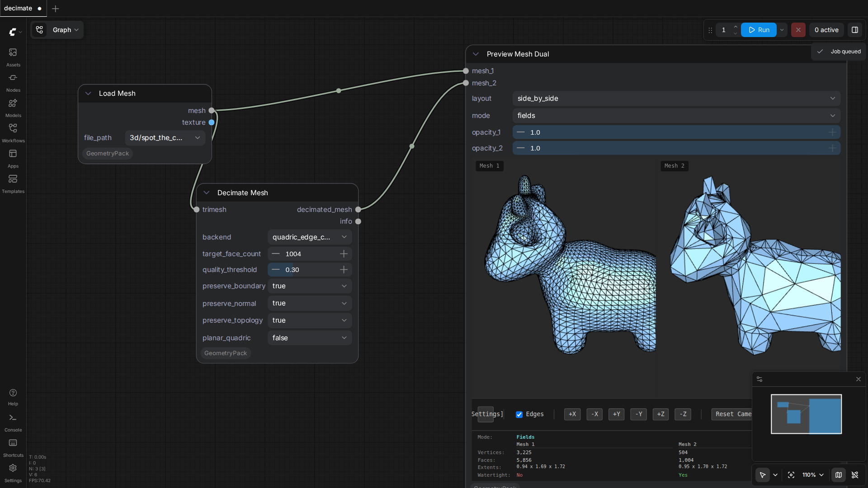This screenshot has height=488, width=868.
Task: Open keyboard Shortcuts
Action: [x=13, y=448]
